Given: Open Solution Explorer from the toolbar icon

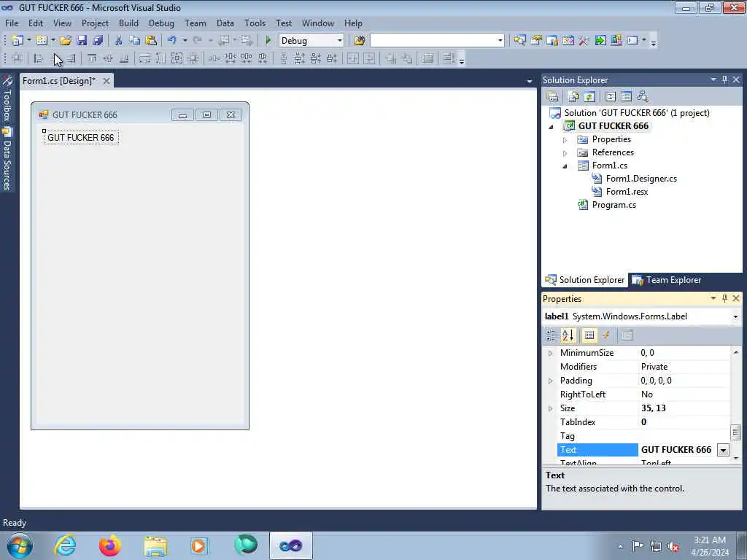Looking at the screenshot, I should tap(519, 41).
